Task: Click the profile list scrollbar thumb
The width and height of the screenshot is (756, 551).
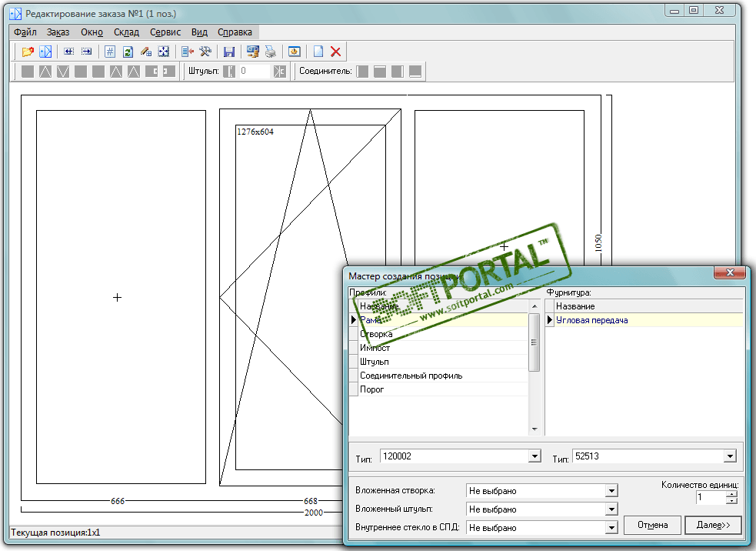Action: click(535, 342)
